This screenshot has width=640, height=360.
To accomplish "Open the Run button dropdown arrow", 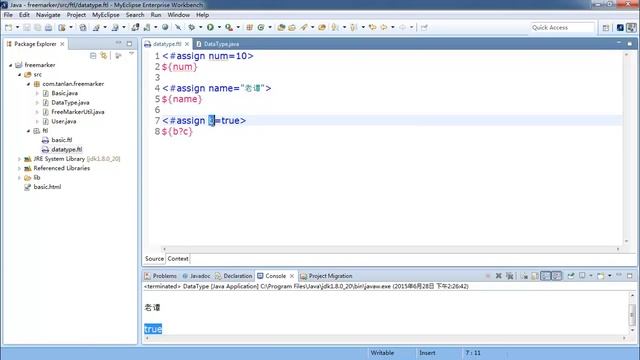I will pos(219,27).
